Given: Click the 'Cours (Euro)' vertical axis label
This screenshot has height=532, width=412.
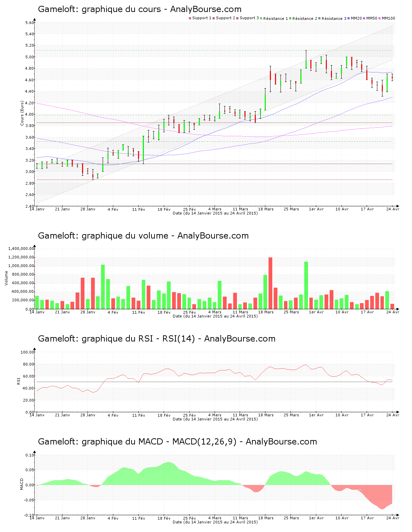Looking at the screenshot, I should (x=22, y=113).
